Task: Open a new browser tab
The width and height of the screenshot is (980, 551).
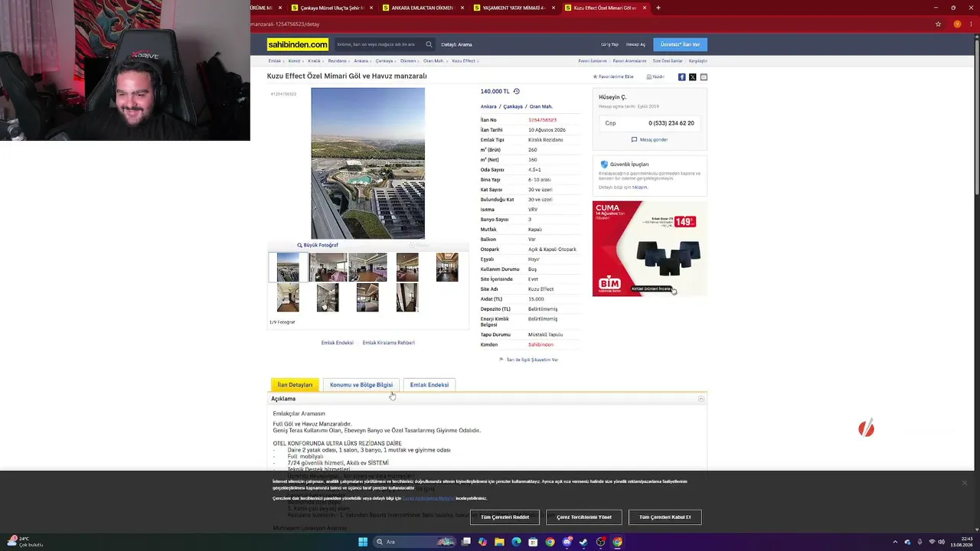Action: coord(658,8)
